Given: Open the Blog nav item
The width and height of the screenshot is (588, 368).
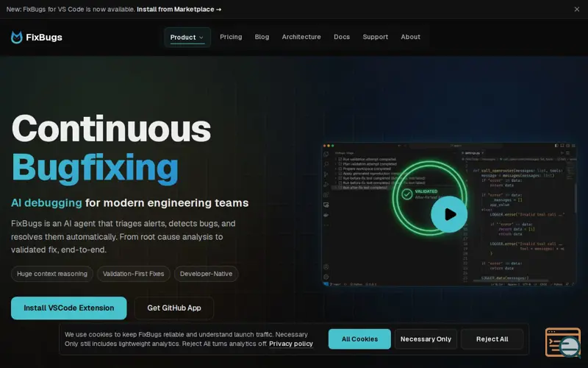Looking at the screenshot, I should tap(262, 37).
